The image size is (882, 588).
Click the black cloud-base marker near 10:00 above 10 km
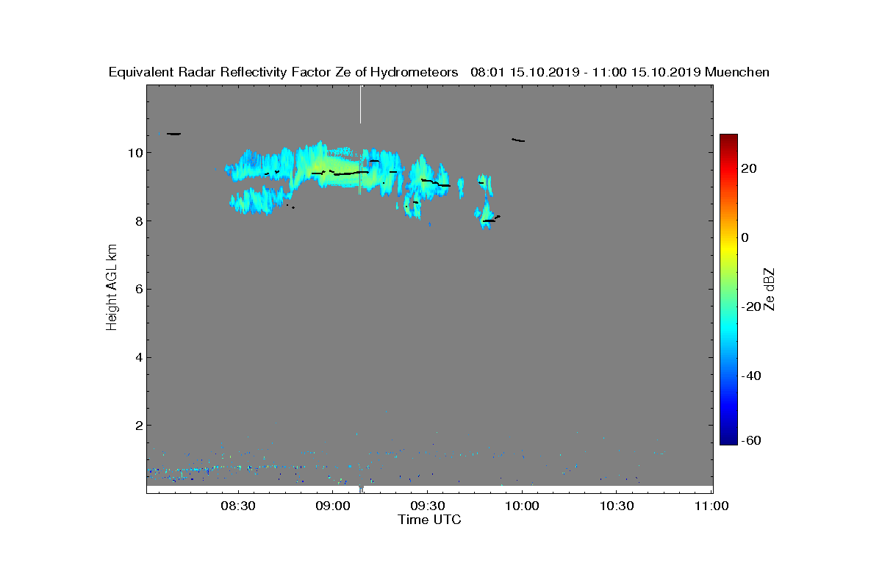(518, 140)
